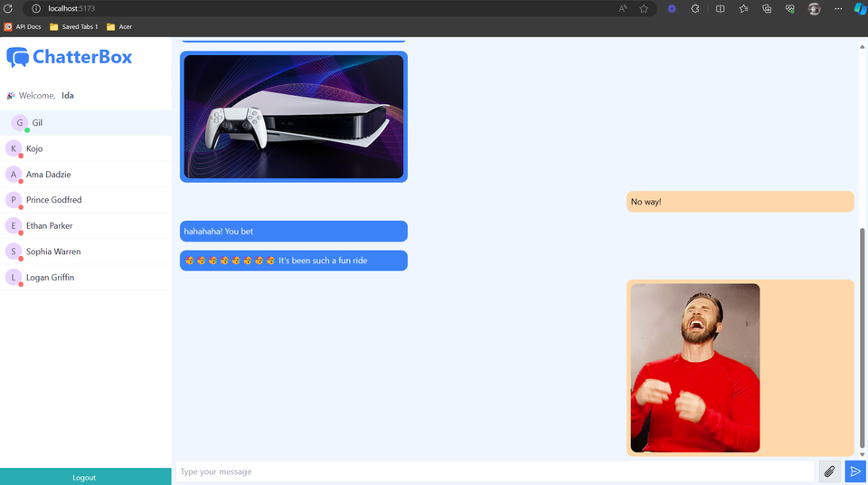Reload the page with browser refresh icon
868x485 pixels.
tap(8, 8)
